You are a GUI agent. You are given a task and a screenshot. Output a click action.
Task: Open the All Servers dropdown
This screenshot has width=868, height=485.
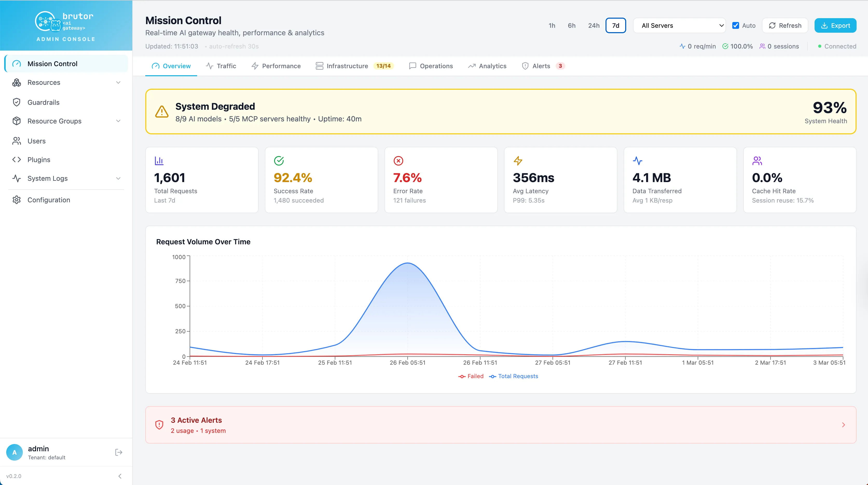tap(679, 26)
